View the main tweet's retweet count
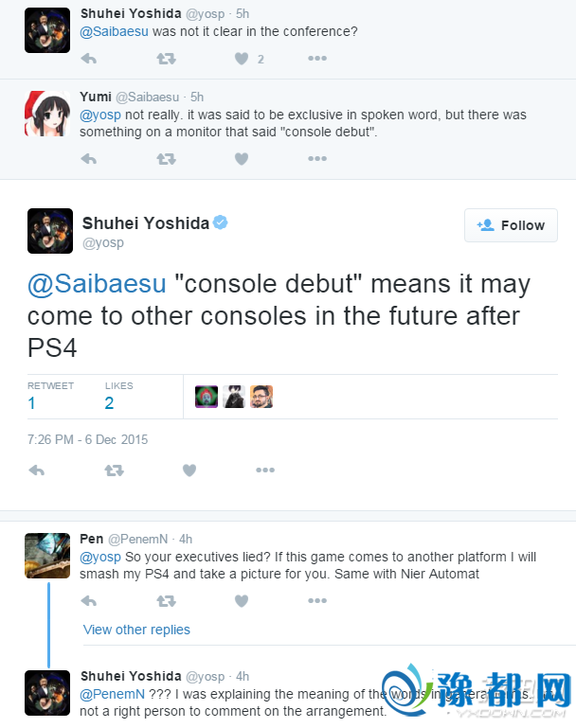The height and width of the screenshot is (728, 576). 32,403
